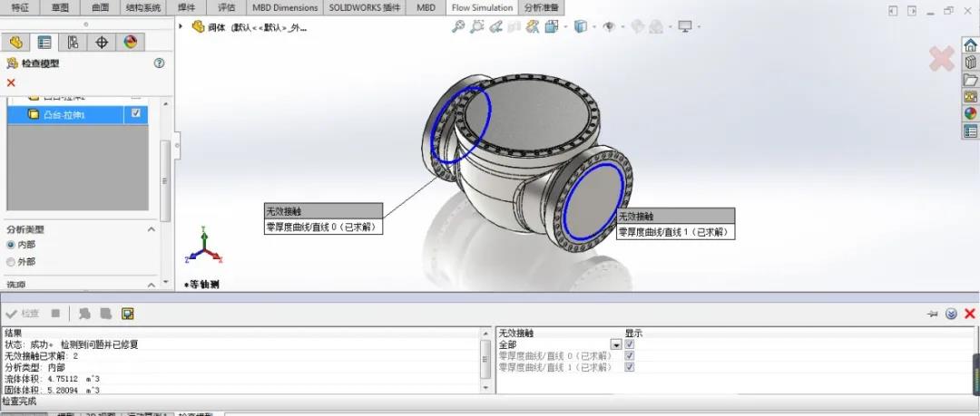Viewport: 980px width, 416px height.
Task: Open the 全部 dropdown in invalid contacts list
Action: tap(616, 344)
